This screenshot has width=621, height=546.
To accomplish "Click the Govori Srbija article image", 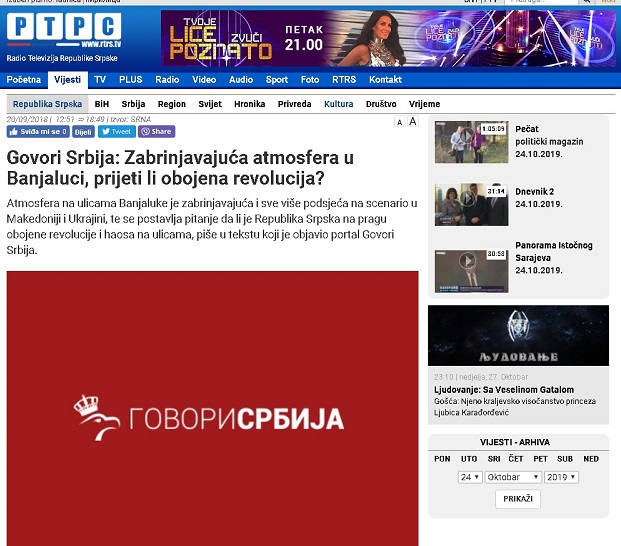I will tap(212, 409).
